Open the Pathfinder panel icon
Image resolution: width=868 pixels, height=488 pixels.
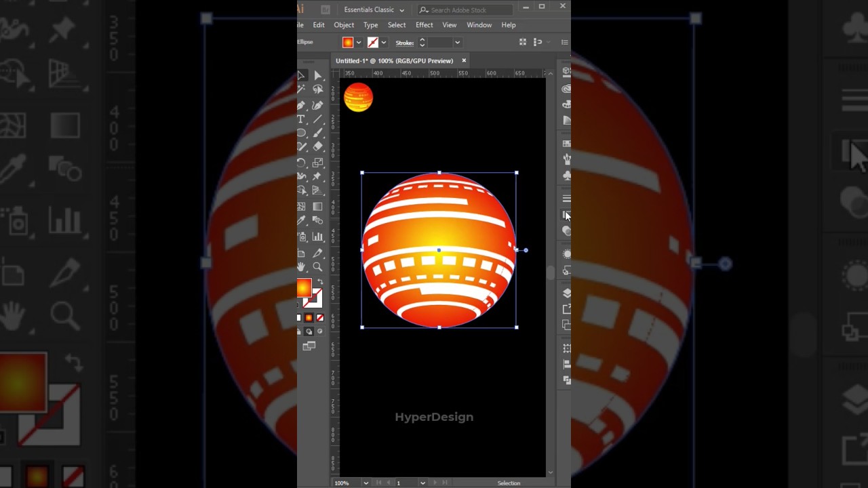click(x=567, y=380)
